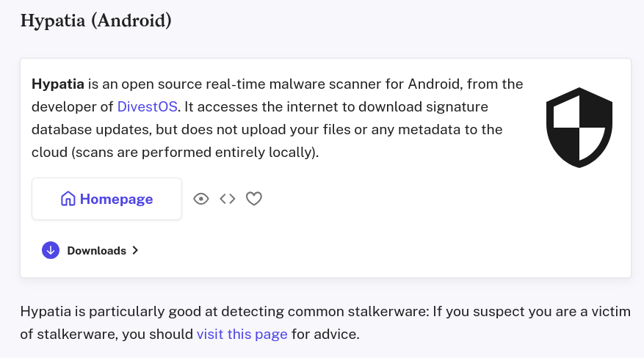Click the bold "Hypatia" name in card
Image resolution: width=644 pixels, height=358 pixels.
click(x=58, y=83)
